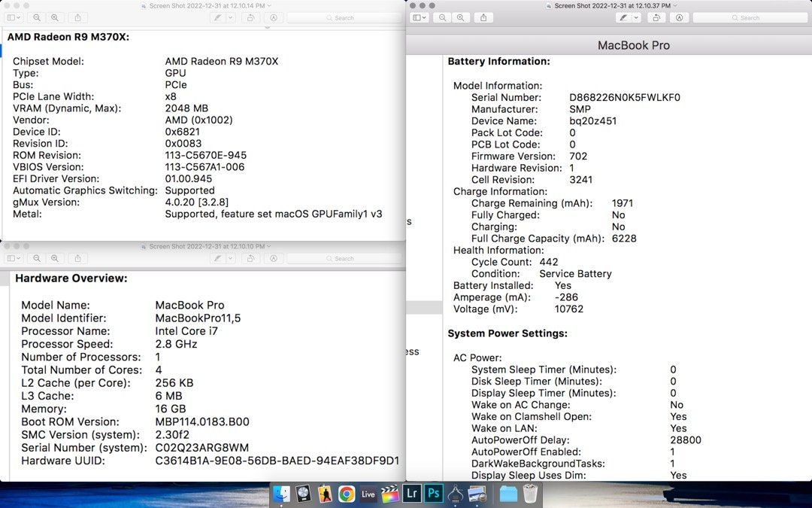Image resolution: width=812 pixels, height=508 pixels.
Task: Rotate image in the 12.10.37 PM window
Action: click(x=656, y=17)
